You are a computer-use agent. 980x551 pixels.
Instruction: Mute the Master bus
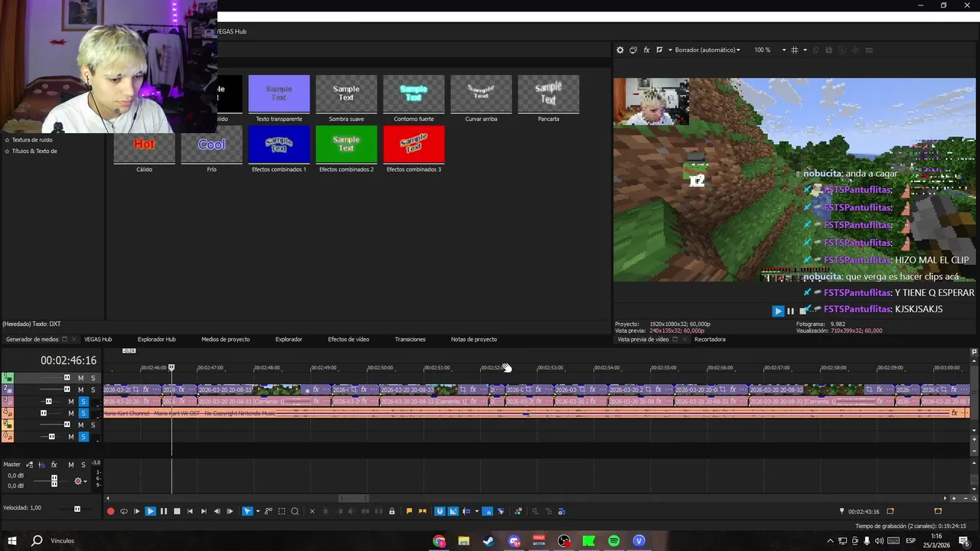[x=71, y=465]
